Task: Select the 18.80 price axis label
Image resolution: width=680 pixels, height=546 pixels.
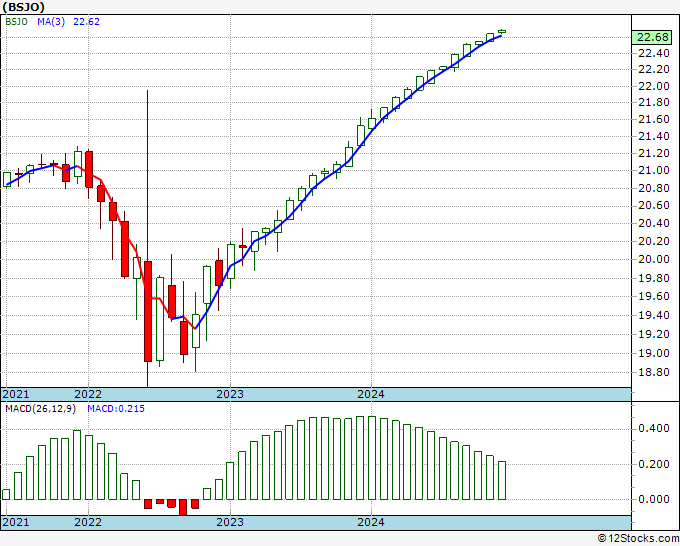Action: pos(654,373)
